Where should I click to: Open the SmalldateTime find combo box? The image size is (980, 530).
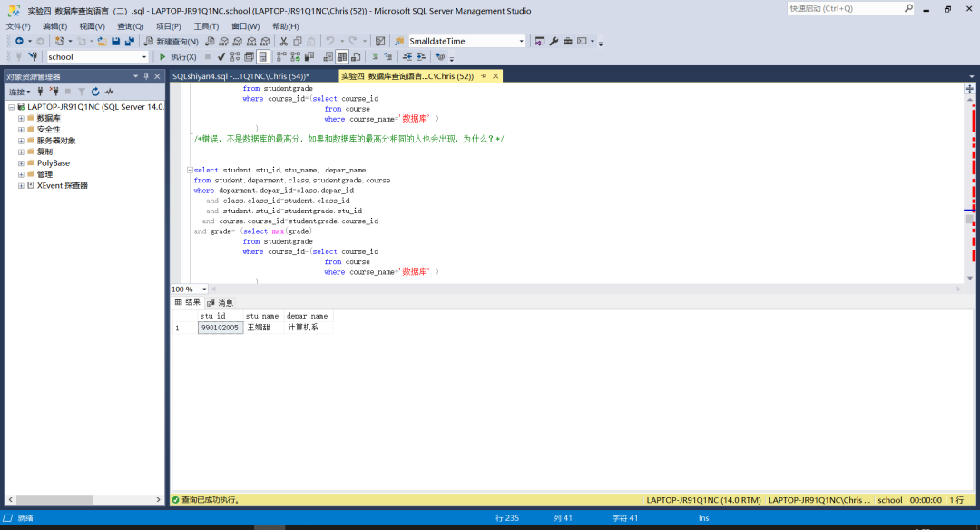pyautogui.click(x=521, y=41)
